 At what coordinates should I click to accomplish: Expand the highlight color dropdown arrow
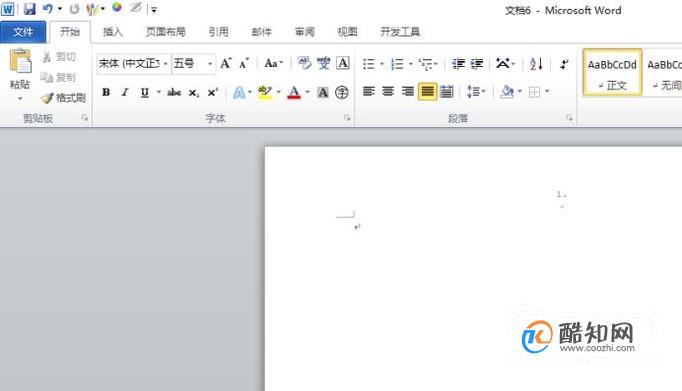278,92
